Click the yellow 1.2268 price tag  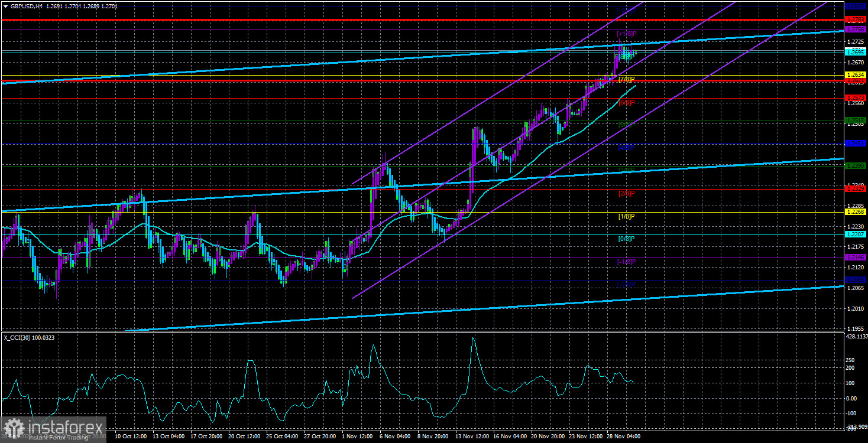(x=856, y=211)
